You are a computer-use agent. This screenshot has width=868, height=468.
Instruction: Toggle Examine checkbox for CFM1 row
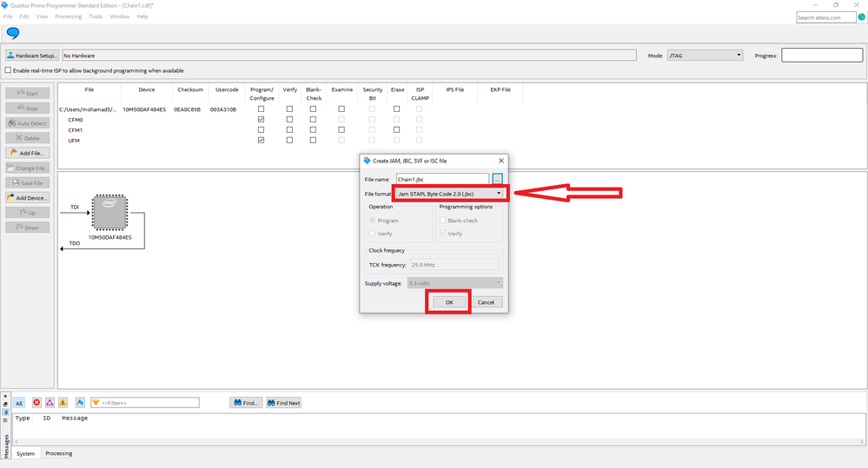pyautogui.click(x=341, y=130)
